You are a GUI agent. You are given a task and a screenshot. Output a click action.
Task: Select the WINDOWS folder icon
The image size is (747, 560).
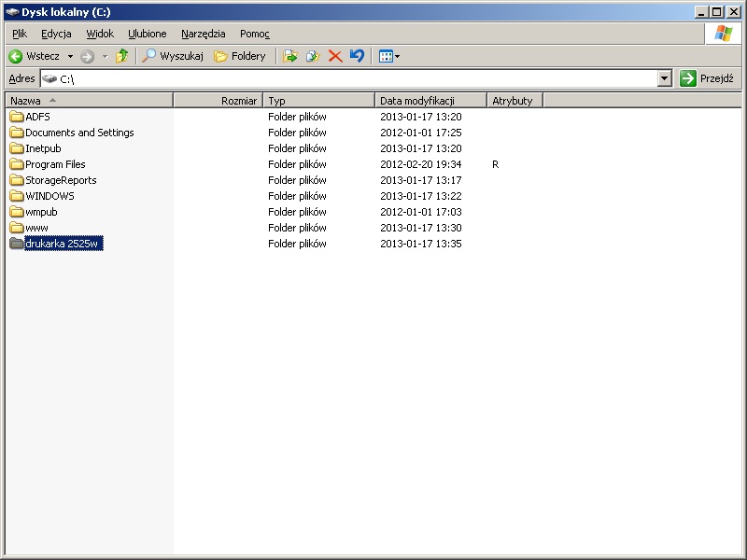(x=17, y=196)
